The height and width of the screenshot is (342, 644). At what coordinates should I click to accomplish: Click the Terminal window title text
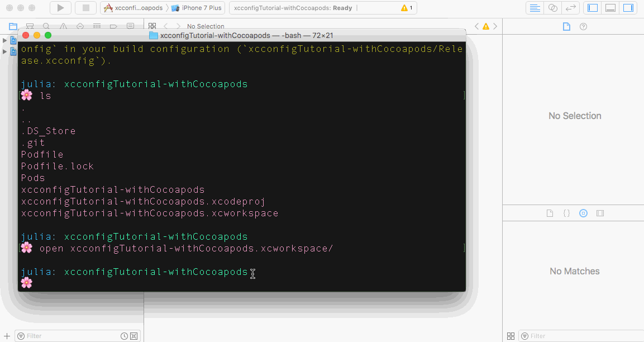pyautogui.click(x=246, y=35)
